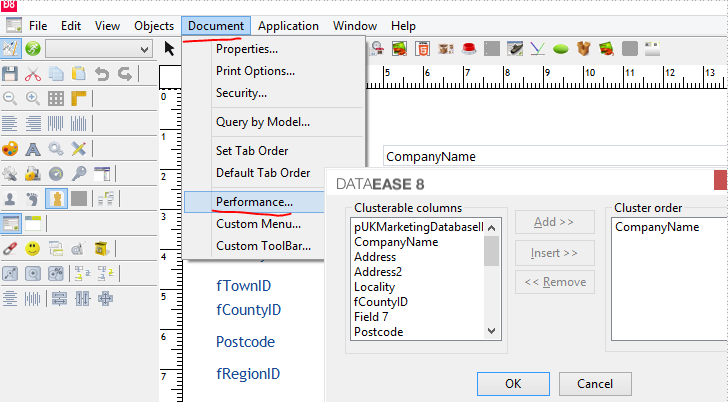Click the green ellipse shape icon
This screenshot has width=728, height=402.
click(561, 49)
